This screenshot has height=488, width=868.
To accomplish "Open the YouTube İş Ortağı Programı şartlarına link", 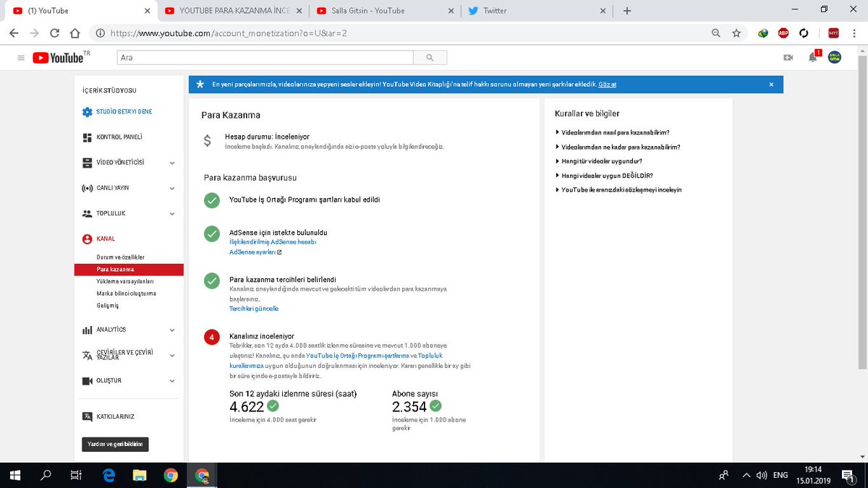I will click(x=358, y=356).
